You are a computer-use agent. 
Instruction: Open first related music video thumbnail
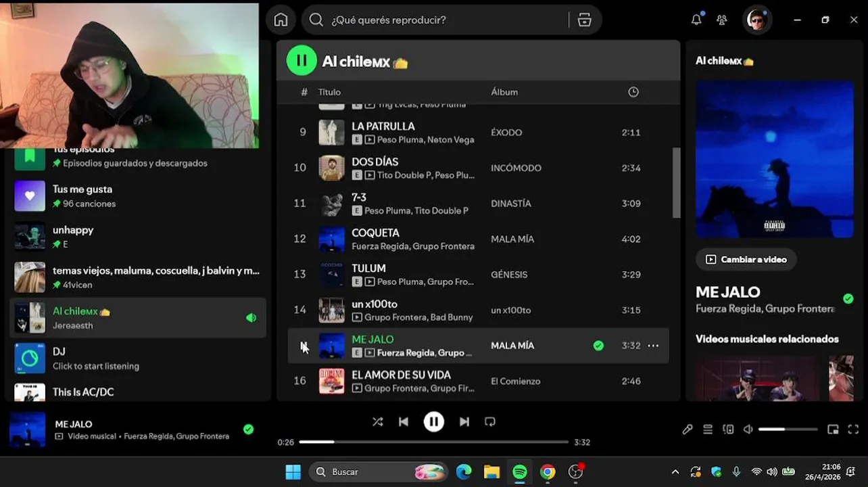(x=758, y=379)
